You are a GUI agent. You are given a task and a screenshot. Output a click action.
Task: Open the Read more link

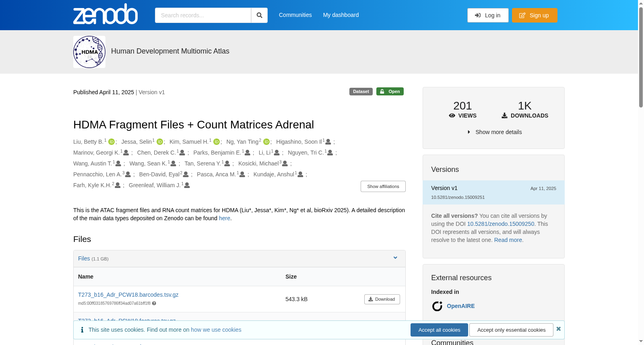pos(509,240)
